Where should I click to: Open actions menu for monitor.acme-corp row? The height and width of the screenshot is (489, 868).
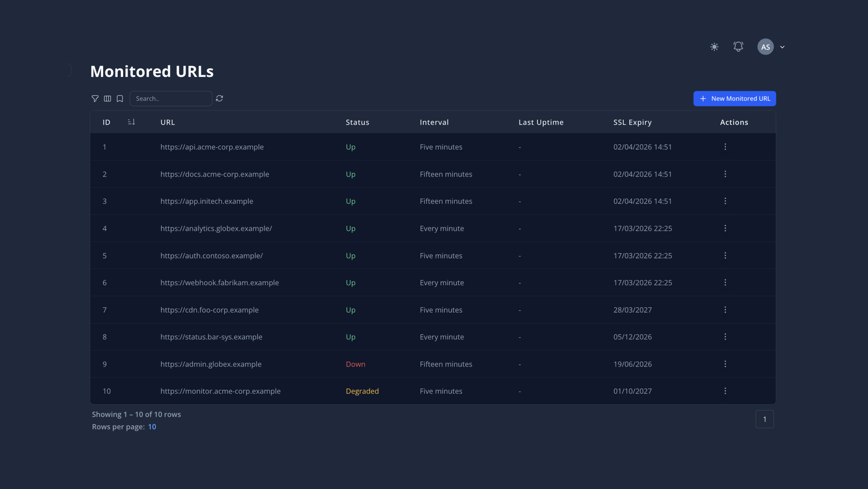725,391
